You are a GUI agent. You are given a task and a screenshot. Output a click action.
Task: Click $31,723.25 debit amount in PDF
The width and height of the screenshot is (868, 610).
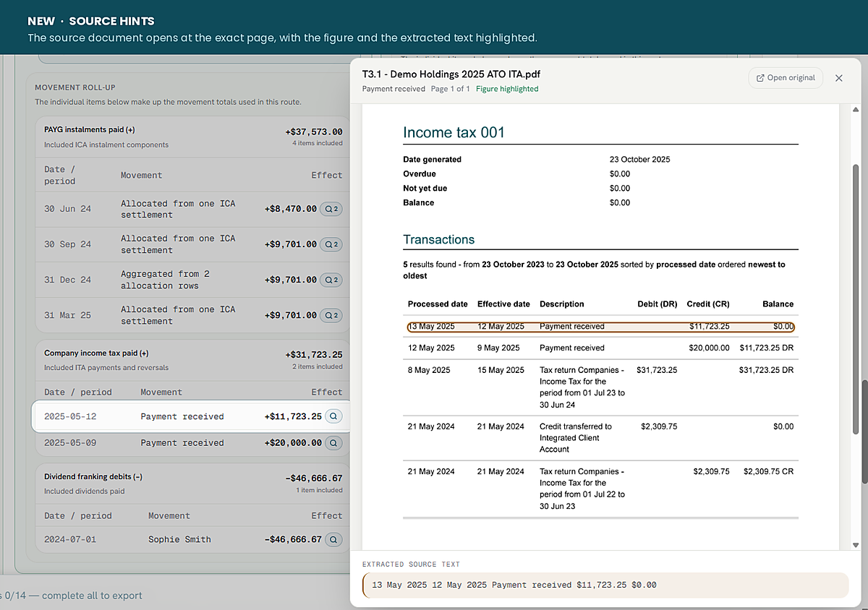point(657,370)
